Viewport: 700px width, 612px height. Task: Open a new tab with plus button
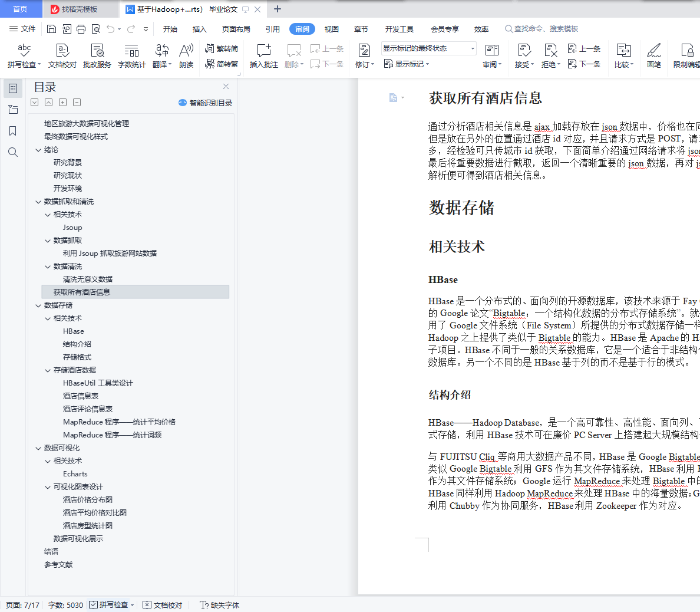click(278, 9)
